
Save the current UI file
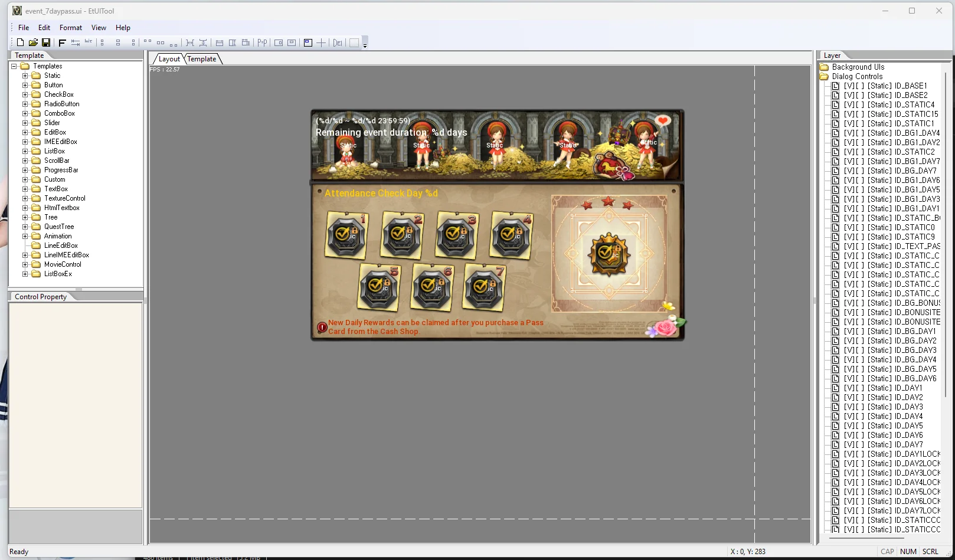coord(46,42)
